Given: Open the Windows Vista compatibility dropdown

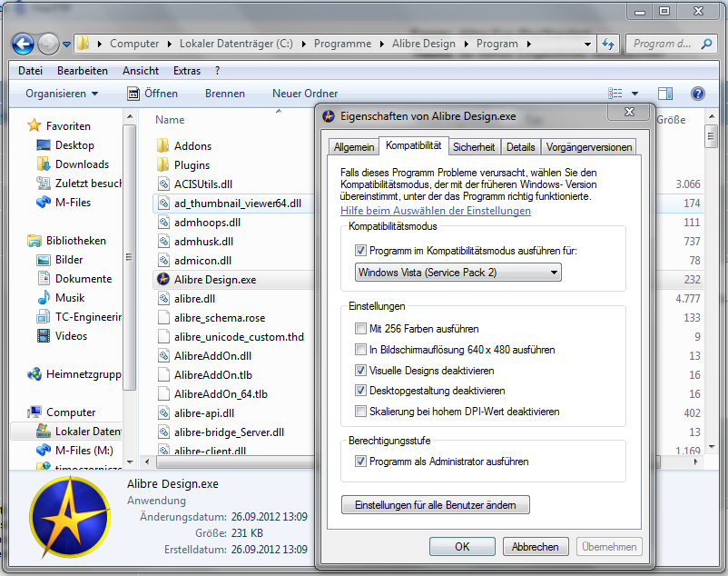Looking at the screenshot, I should 457,273.
